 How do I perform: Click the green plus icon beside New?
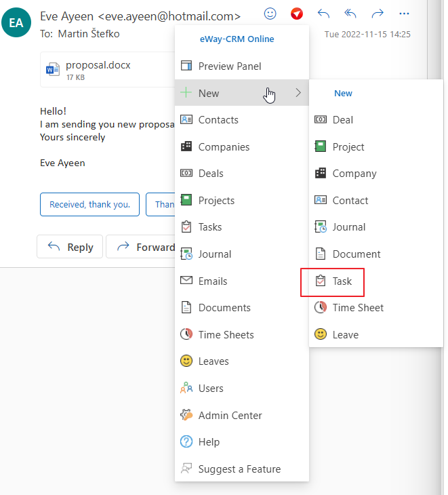[186, 92]
